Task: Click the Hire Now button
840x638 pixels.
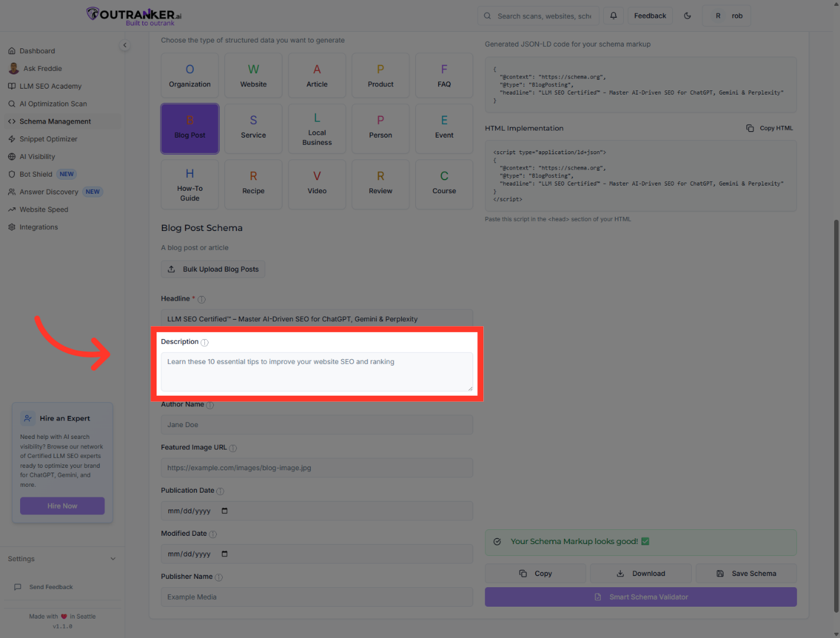Action: 62,506
